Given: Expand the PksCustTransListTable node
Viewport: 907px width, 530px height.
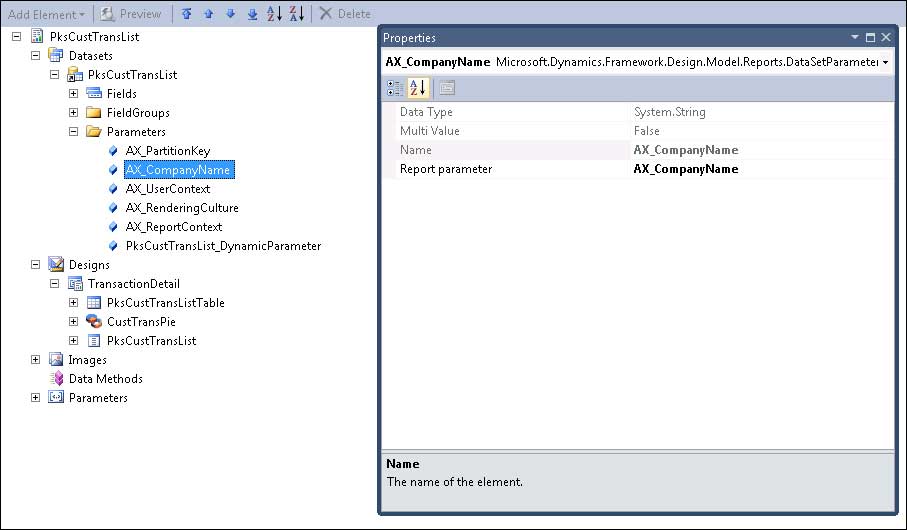Looking at the screenshot, I should [73, 303].
